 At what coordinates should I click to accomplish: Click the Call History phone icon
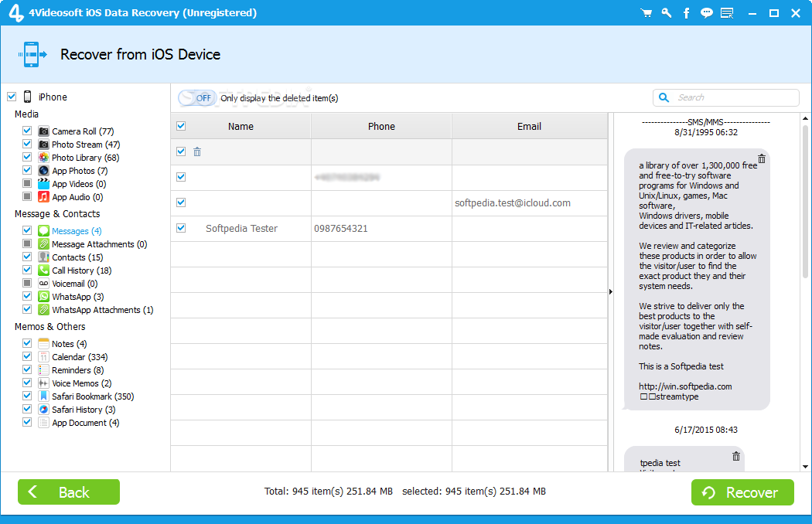44,270
